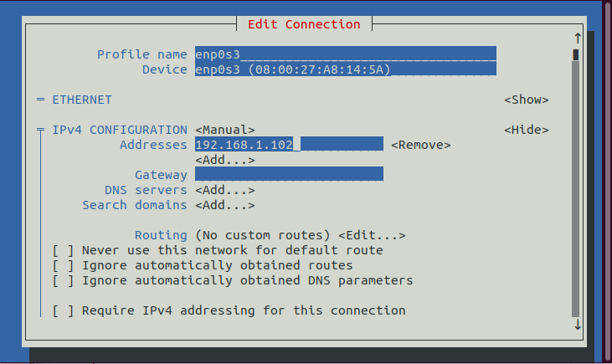Open the IPv4 Manual method dropdown
The width and height of the screenshot is (612, 364).
pos(224,130)
